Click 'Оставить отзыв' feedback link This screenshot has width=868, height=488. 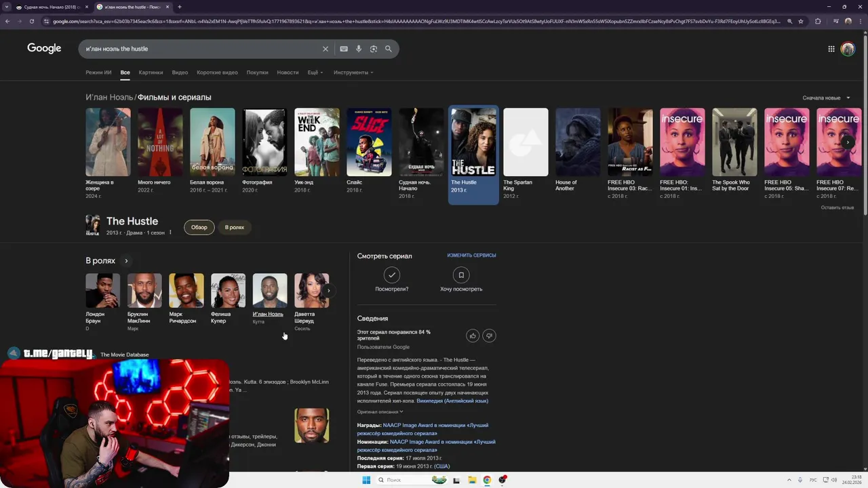pos(837,207)
